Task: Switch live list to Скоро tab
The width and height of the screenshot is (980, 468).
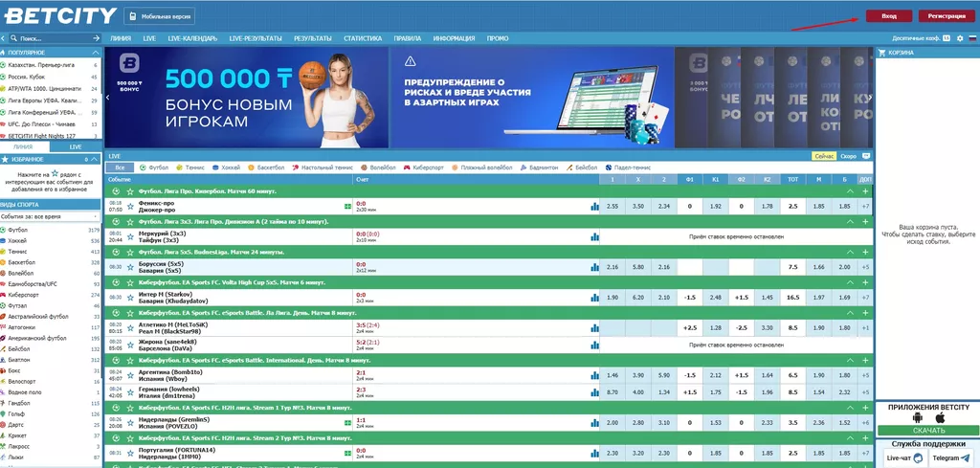Action: pyautogui.click(x=849, y=156)
